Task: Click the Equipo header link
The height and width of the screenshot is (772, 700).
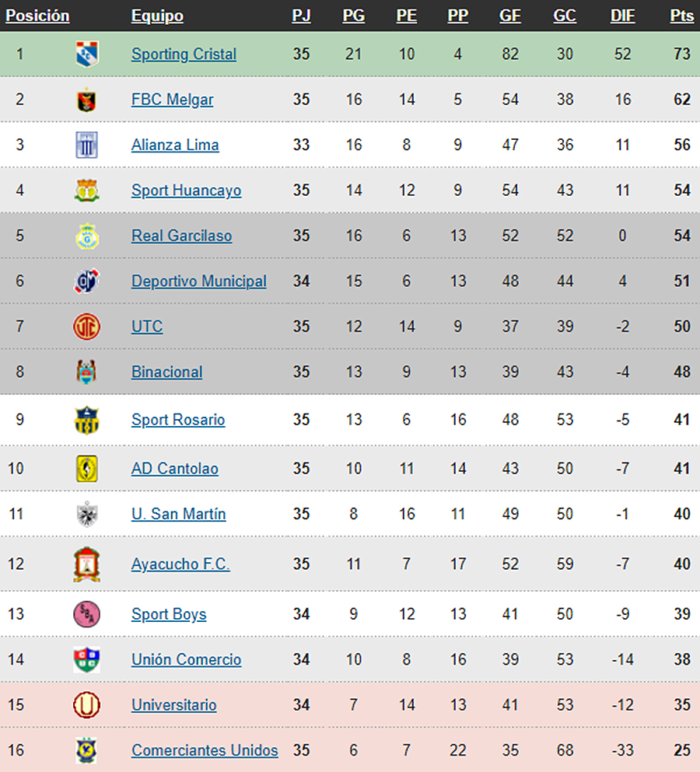Action: tap(157, 16)
